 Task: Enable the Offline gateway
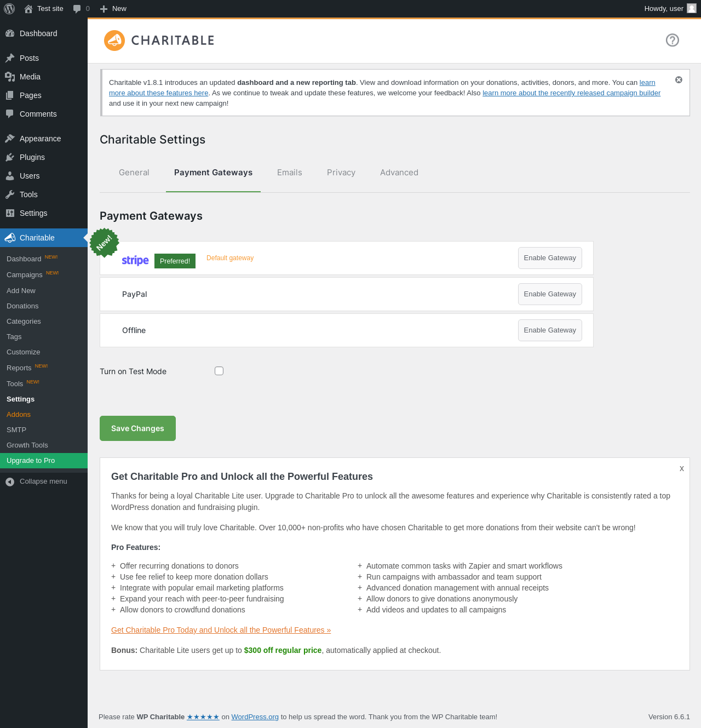(550, 330)
